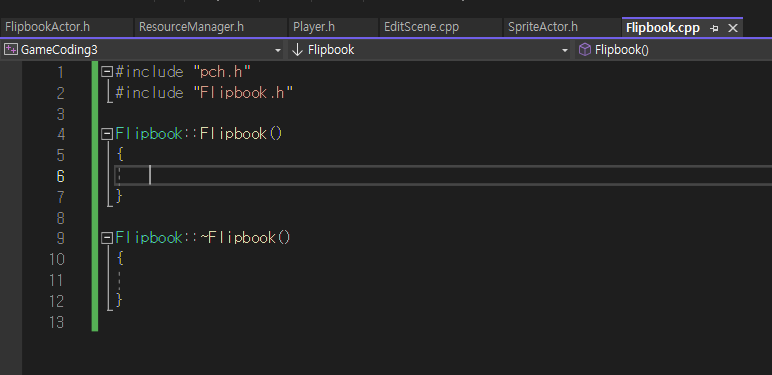Open the SpriteActor.h tab
This screenshot has height=375, width=772.
point(543,27)
